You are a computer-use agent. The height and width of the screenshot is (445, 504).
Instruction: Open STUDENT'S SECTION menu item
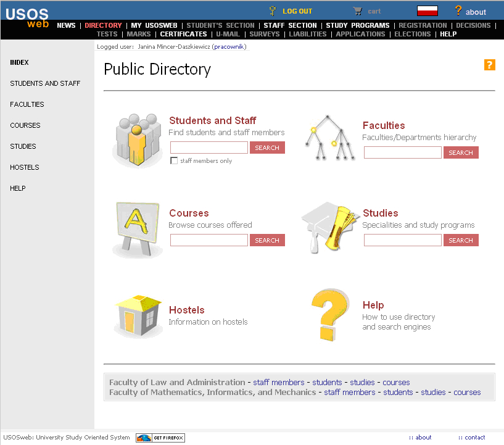click(220, 25)
